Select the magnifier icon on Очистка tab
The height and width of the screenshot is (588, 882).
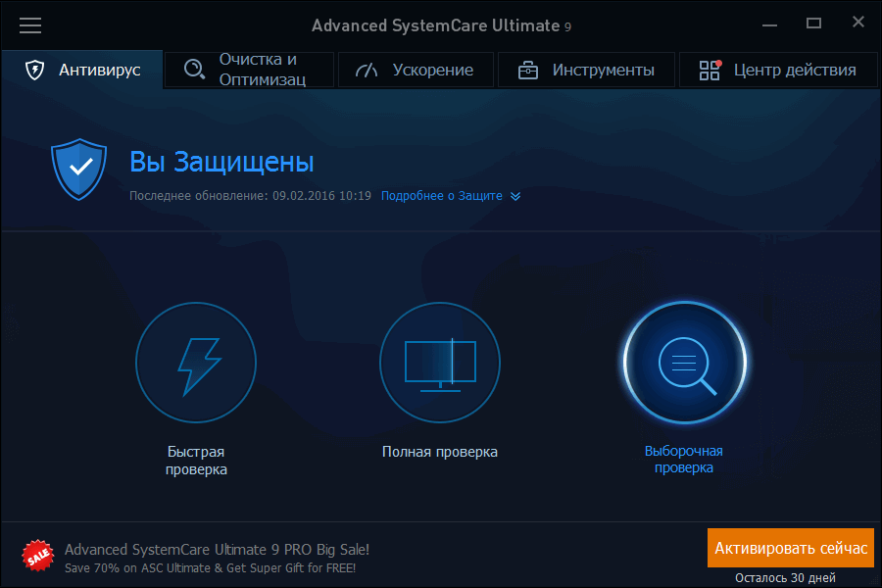pyautogui.click(x=193, y=69)
